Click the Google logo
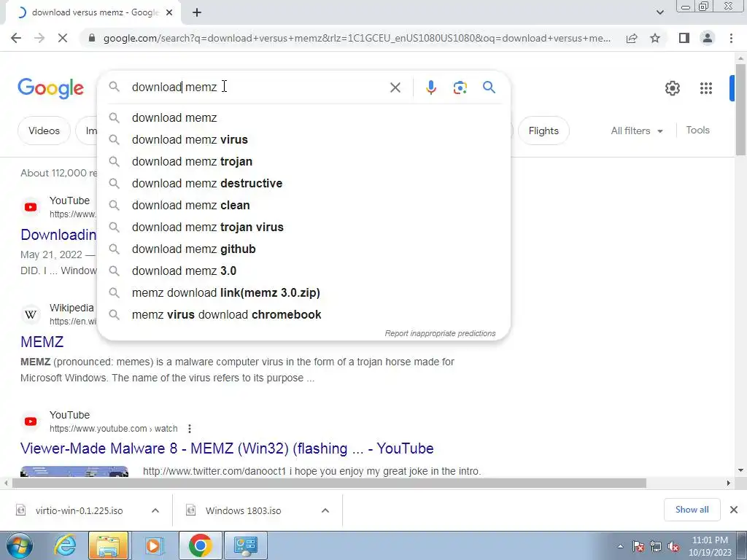The image size is (747, 560). 50,88
